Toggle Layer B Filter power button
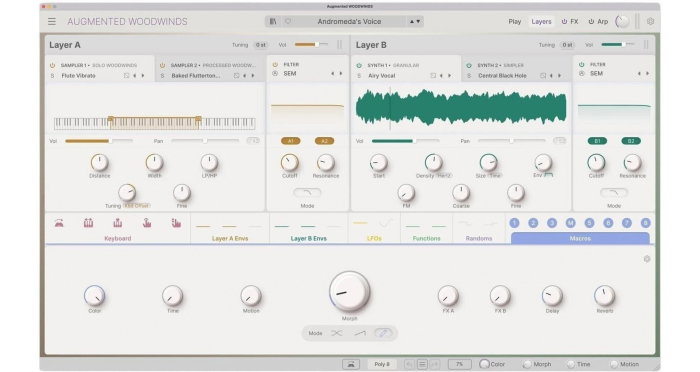 click(582, 65)
